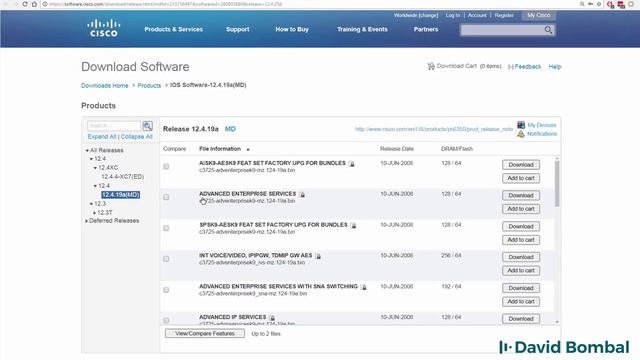Click the My Devices icon
This screenshot has width=640, height=360.
[x=521, y=125]
